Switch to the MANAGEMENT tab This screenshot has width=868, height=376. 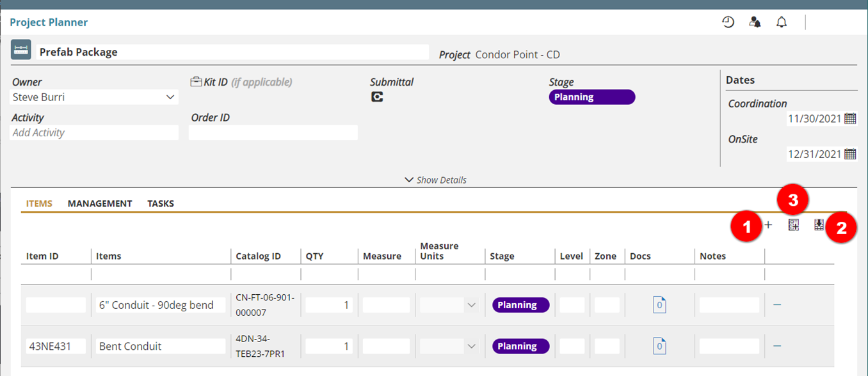(100, 203)
